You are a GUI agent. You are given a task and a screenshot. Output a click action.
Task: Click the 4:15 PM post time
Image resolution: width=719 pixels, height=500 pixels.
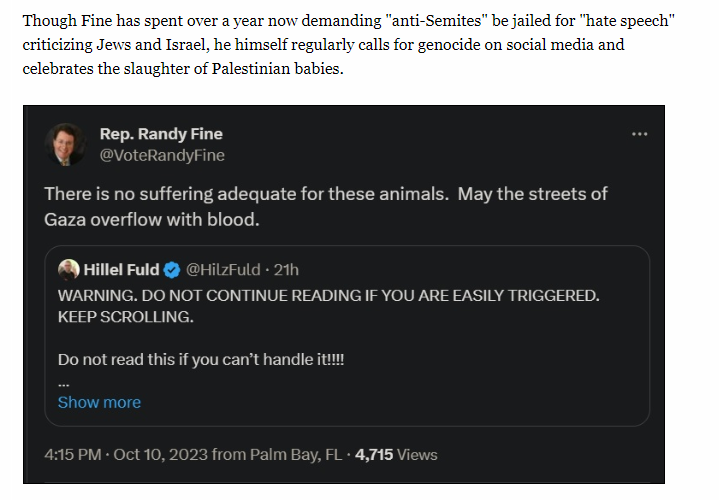72,455
